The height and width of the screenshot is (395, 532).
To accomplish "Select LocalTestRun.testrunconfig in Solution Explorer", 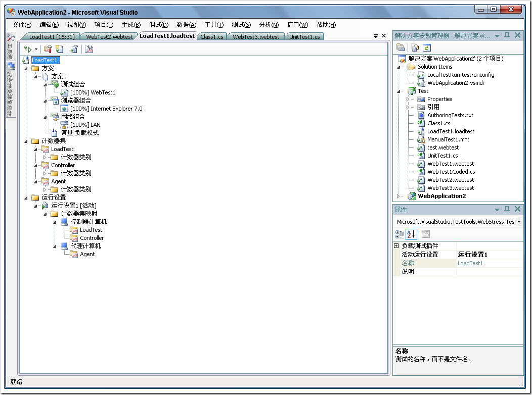I will click(x=460, y=75).
